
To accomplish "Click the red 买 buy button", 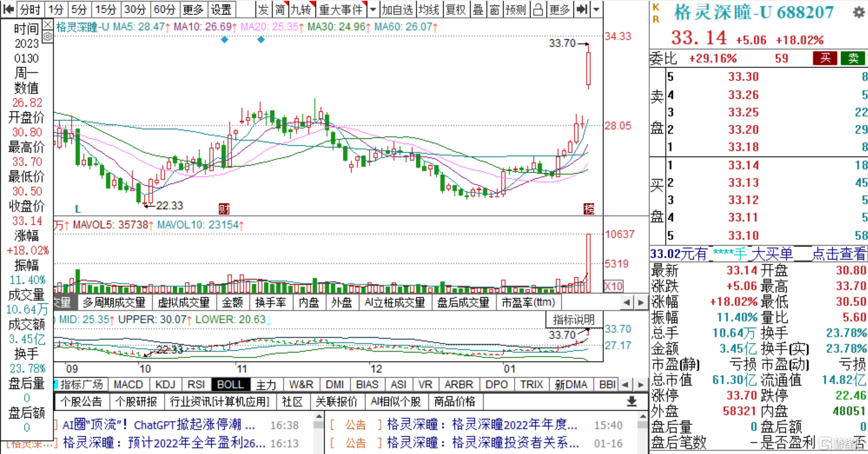I will [x=825, y=58].
